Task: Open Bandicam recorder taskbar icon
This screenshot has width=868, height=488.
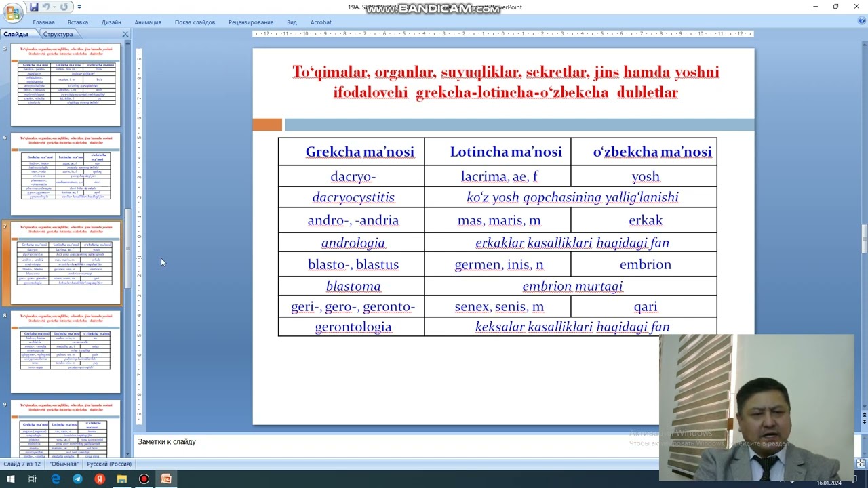Action: [x=144, y=479]
